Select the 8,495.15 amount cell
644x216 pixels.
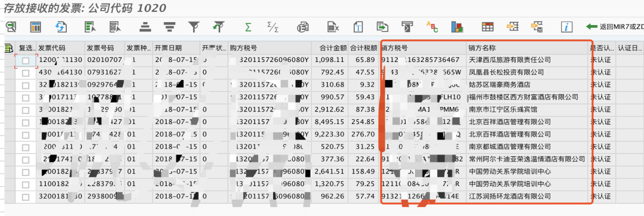(x=330, y=122)
